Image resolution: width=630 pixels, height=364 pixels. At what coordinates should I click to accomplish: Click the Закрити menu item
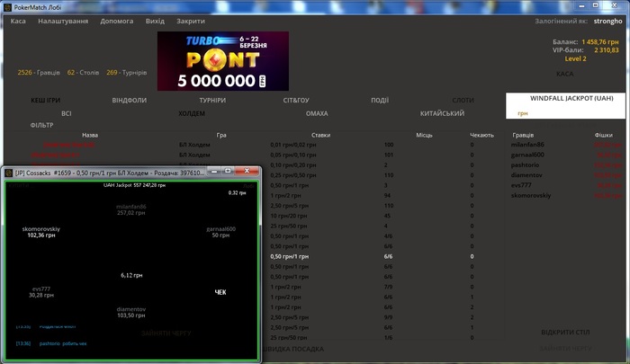191,21
